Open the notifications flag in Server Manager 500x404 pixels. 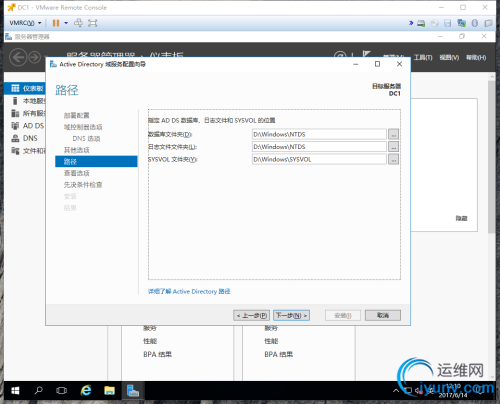(367, 54)
